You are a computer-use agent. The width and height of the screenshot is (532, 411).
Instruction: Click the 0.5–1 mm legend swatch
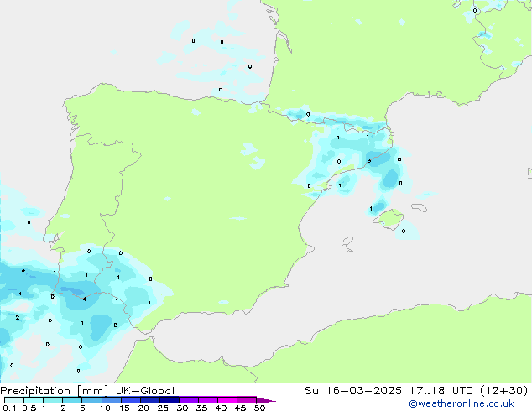(34, 400)
